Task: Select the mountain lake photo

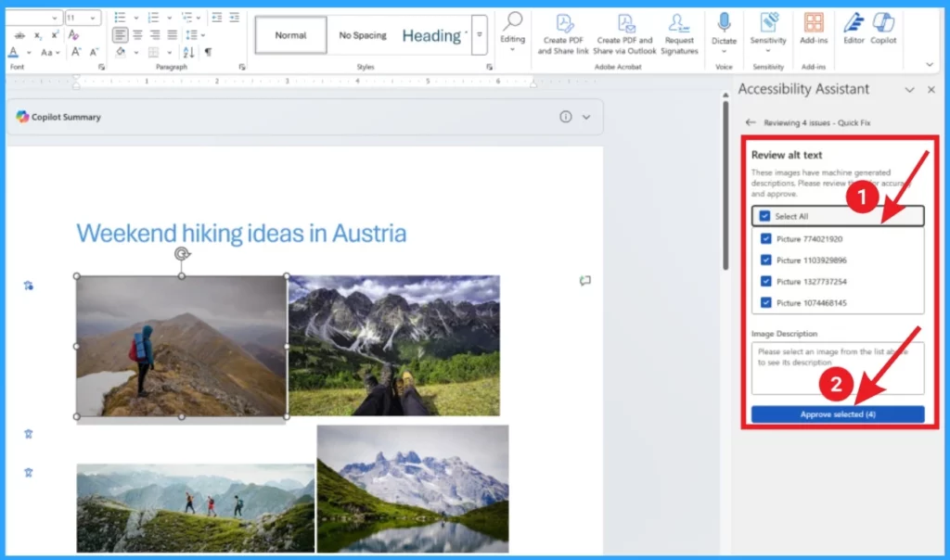Action: [413, 489]
